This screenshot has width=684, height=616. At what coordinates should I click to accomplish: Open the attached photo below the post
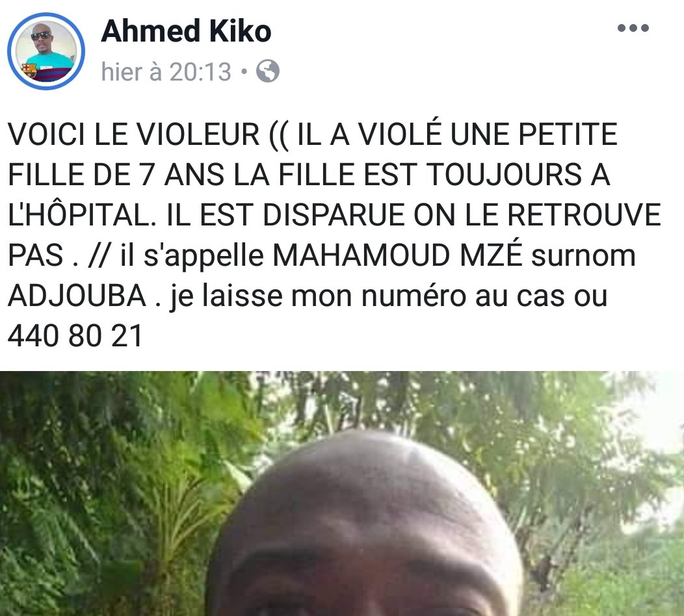(342, 493)
